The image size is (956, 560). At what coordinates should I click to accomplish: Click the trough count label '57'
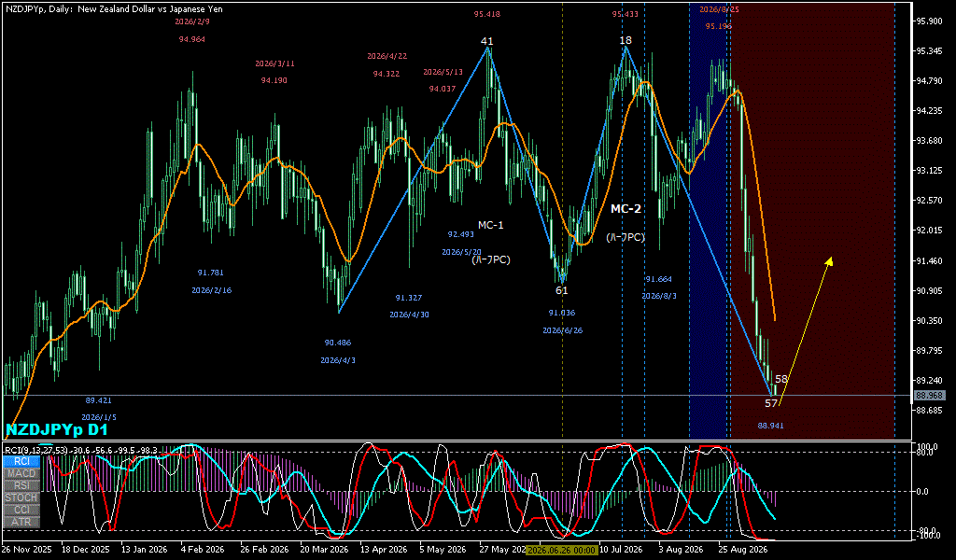coord(771,403)
